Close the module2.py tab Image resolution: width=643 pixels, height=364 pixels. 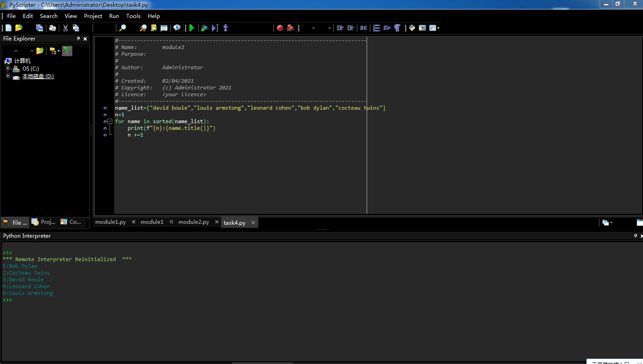(217, 222)
